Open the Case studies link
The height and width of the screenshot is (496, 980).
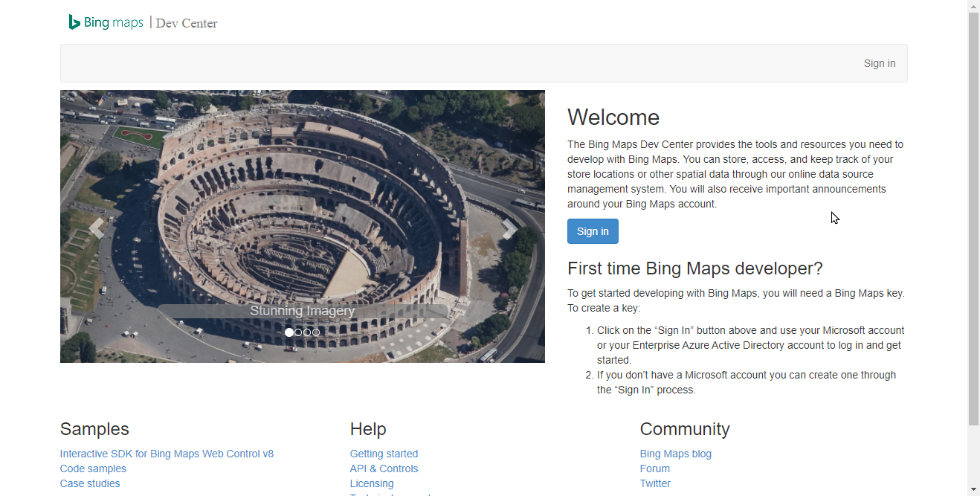[90, 483]
